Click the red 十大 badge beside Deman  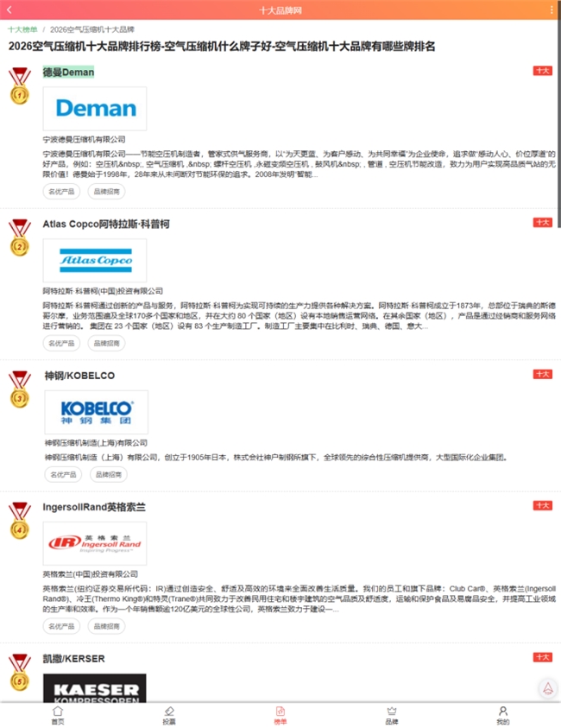click(x=542, y=71)
